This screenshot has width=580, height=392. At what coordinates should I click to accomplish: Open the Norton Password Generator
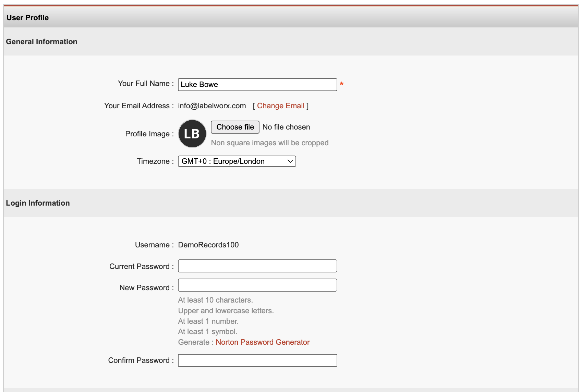263,342
